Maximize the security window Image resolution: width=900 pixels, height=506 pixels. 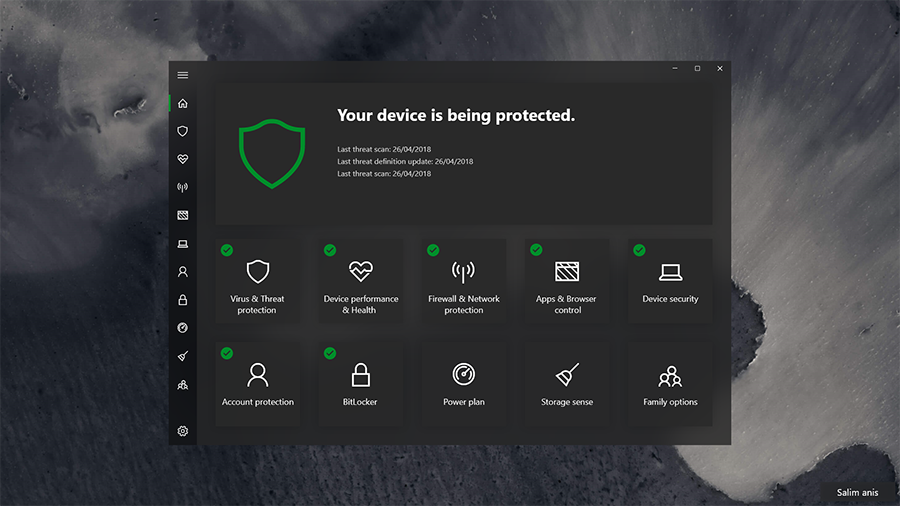[x=697, y=68]
